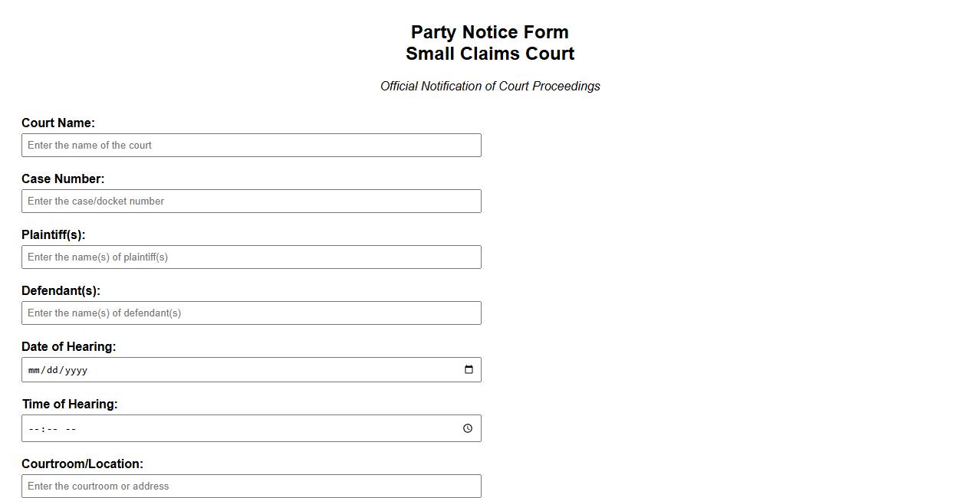Click the Court Name label
980x498 pixels.
[x=58, y=123]
